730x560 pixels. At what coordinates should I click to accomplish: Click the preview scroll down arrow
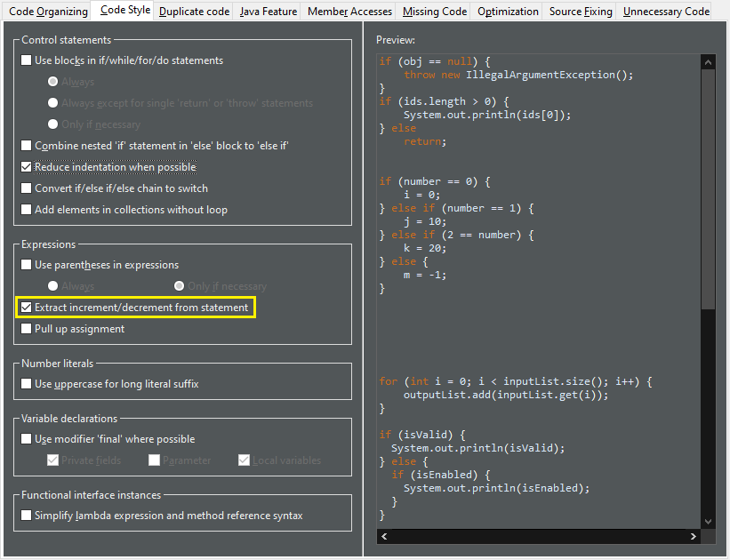[x=708, y=522]
